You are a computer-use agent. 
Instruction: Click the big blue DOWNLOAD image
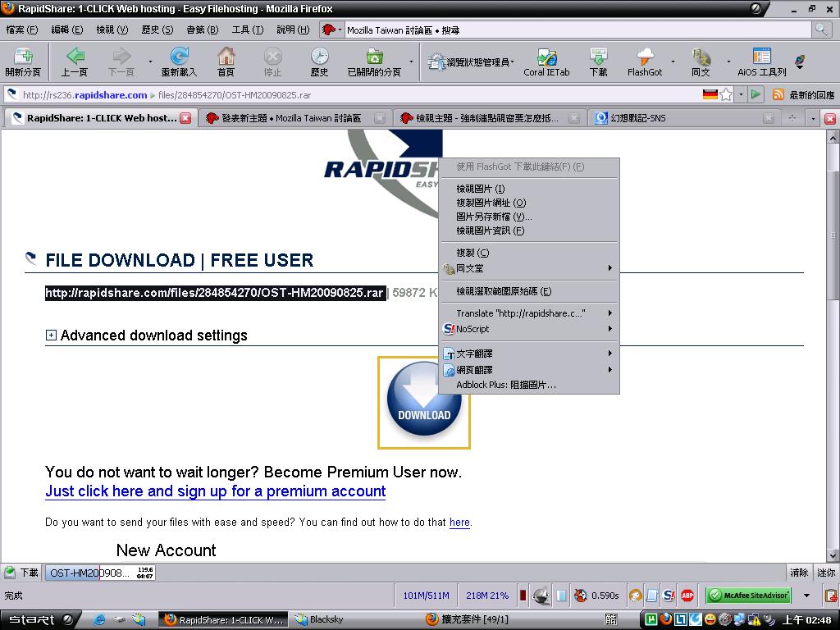click(424, 402)
